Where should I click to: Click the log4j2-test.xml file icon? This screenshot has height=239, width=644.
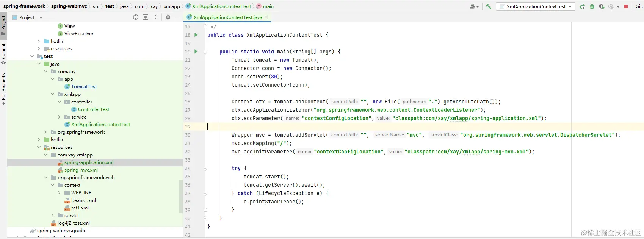[x=53, y=223]
